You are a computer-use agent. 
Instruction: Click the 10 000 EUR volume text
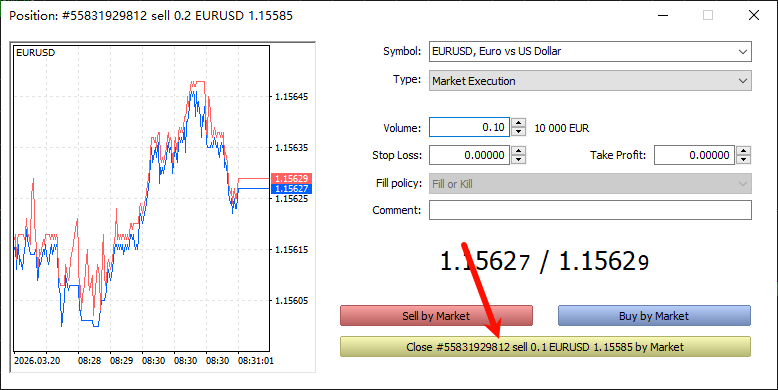562,128
